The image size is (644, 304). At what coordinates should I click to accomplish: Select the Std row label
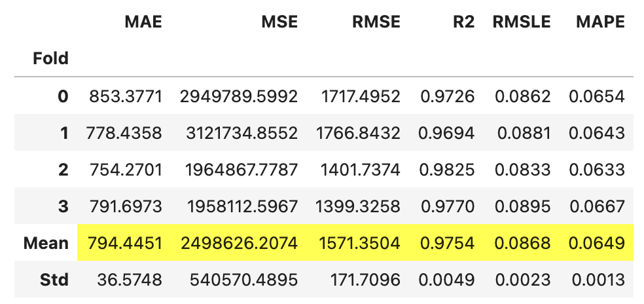[x=54, y=280]
